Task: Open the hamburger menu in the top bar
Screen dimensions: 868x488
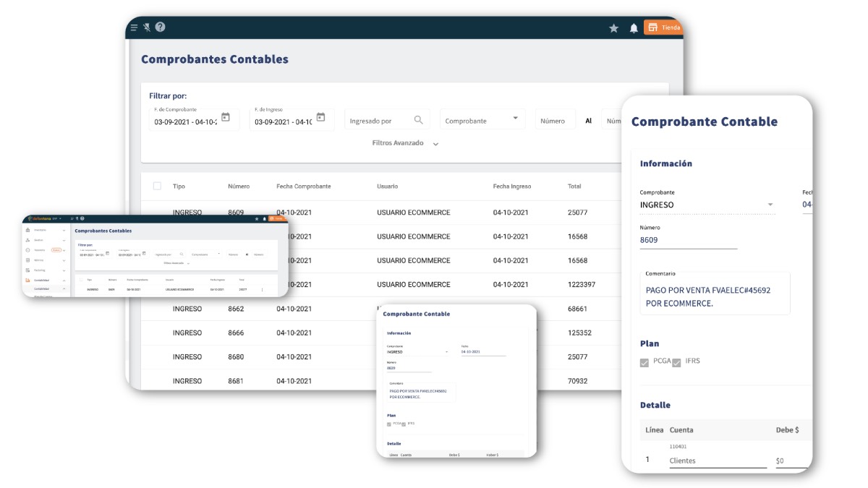Action: 134,27
